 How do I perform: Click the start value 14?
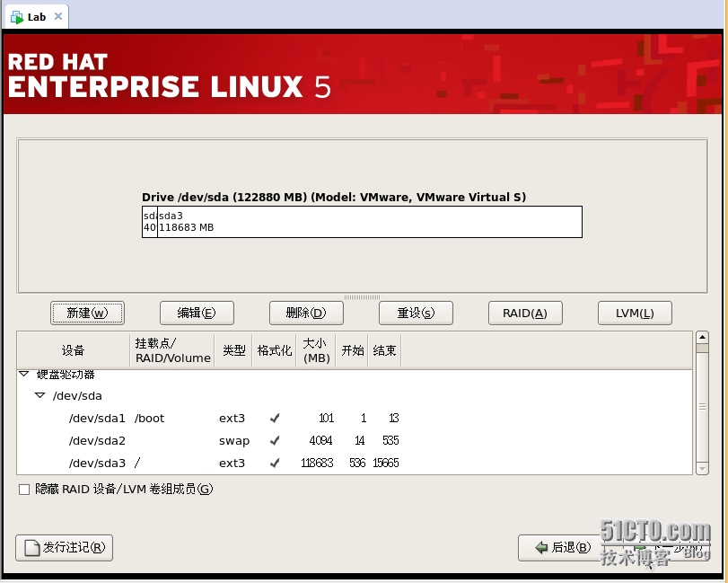coord(360,440)
